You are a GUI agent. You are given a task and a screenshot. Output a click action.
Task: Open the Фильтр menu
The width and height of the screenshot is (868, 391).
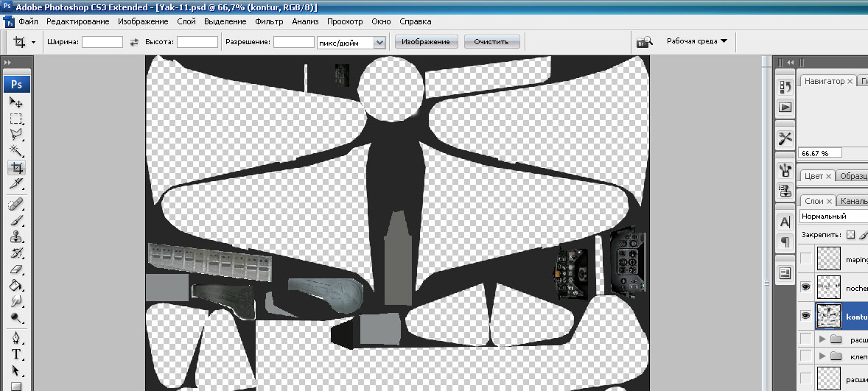point(269,21)
